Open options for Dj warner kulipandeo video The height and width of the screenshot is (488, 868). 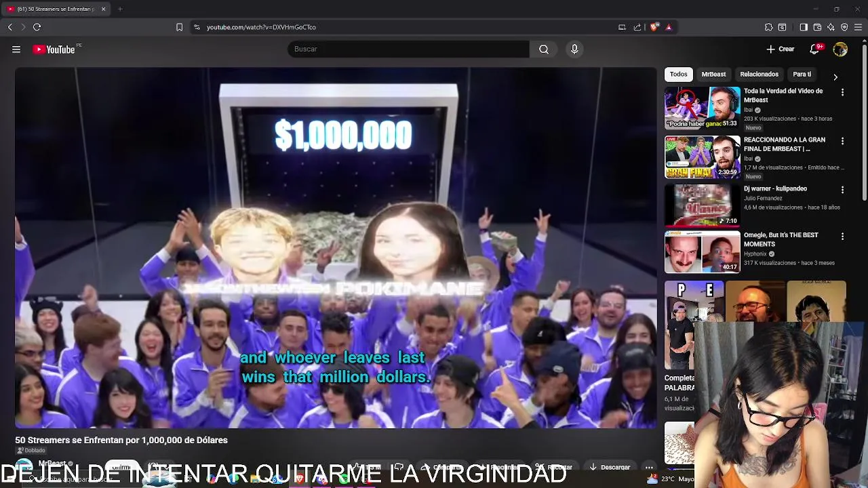click(842, 190)
